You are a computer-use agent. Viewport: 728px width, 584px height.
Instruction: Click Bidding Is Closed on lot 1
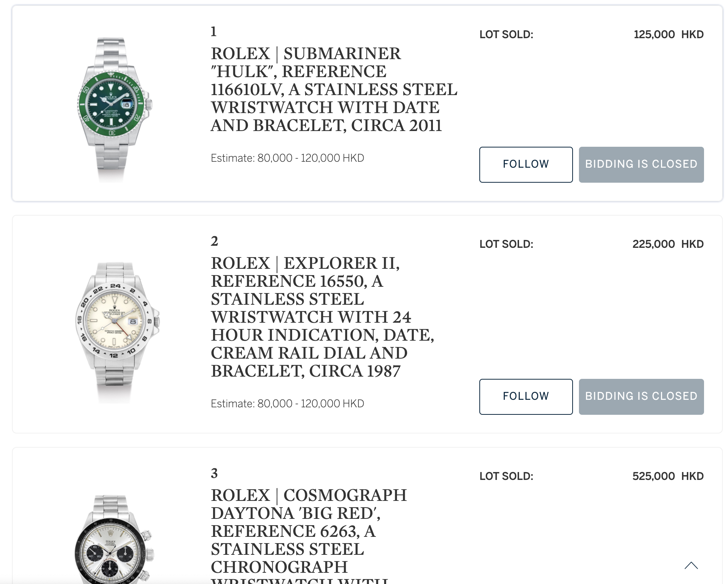(641, 164)
